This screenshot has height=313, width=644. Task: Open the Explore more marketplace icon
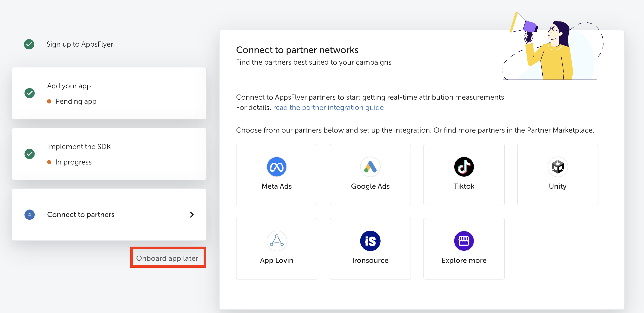[x=464, y=241]
